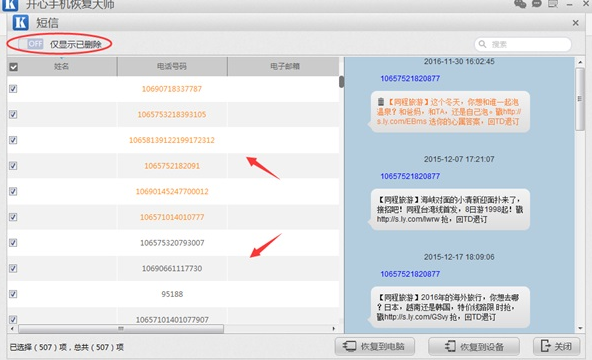Click the 关闭 button
Viewport: 592px width, 360px height.
click(x=557, y=346)
